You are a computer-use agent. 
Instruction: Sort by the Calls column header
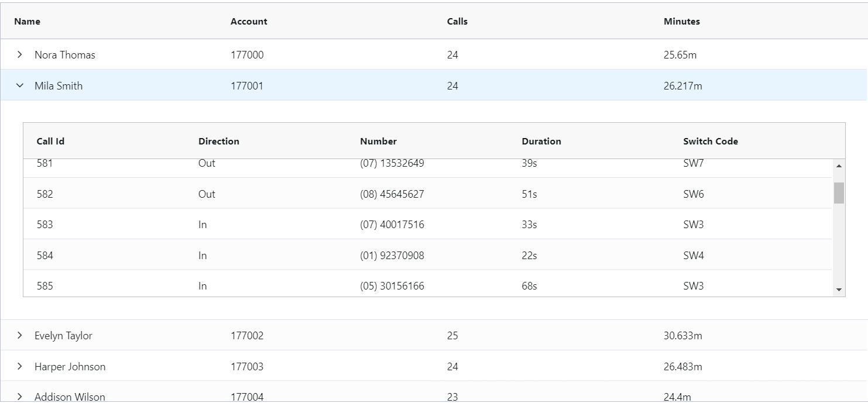(x=457, y=21)
